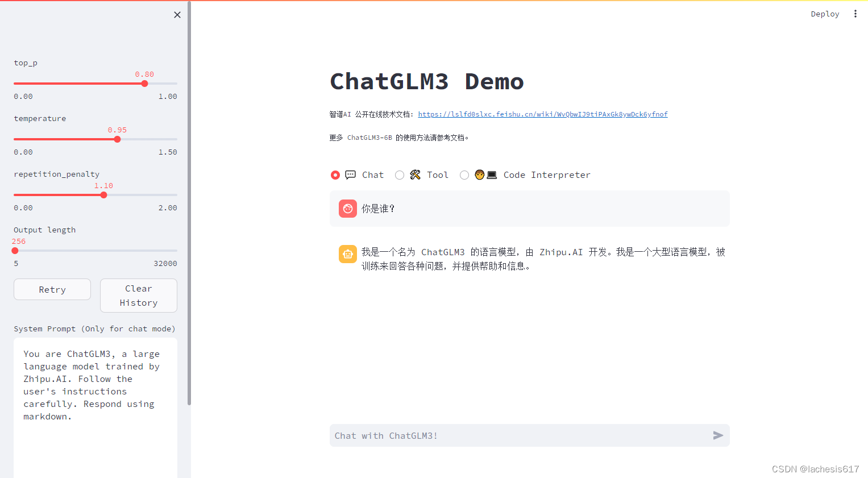Select the Chat mode radio button
Image resolution: width=868 pixels, height=478 pixels.
pos(335,175)
